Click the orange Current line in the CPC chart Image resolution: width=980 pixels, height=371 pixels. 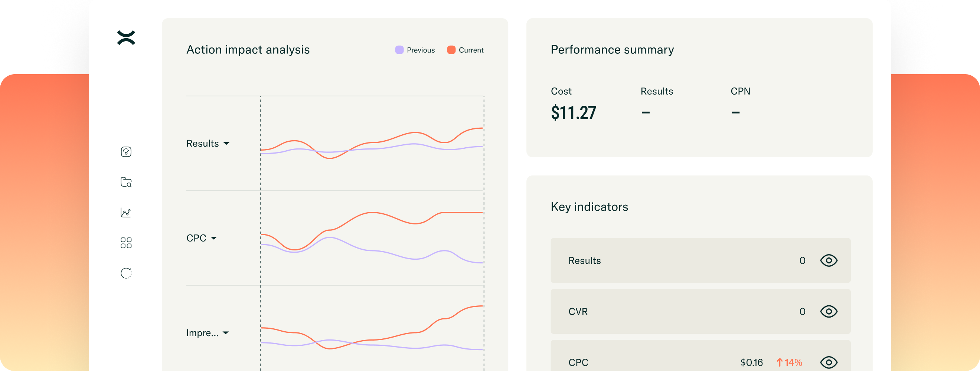(373, 213)
